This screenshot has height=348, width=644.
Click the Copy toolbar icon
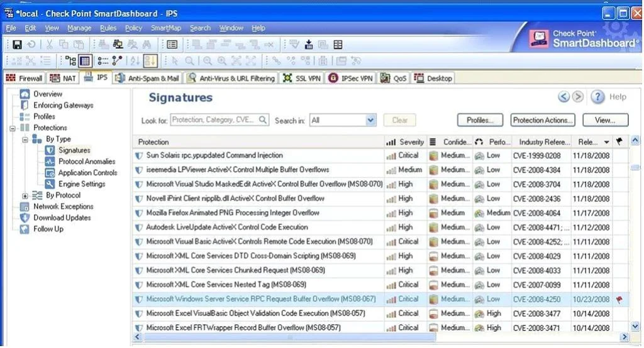point(64,45)
